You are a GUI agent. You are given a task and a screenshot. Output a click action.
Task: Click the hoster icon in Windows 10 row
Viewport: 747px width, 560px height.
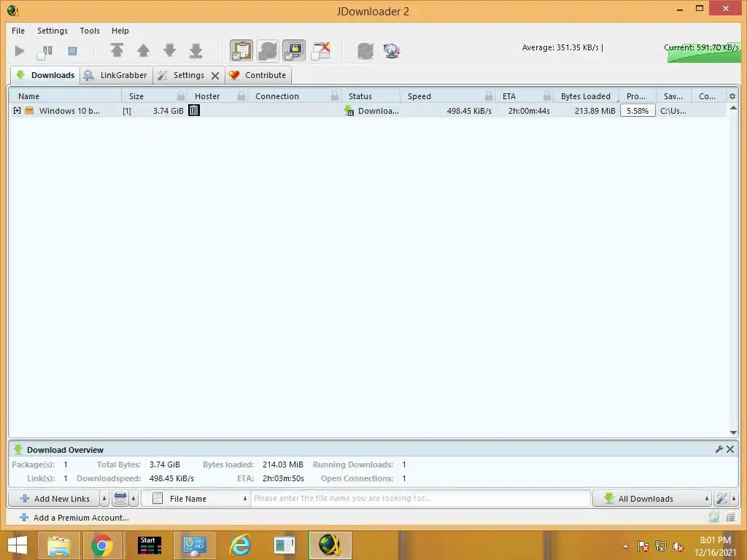coord(194,111)
